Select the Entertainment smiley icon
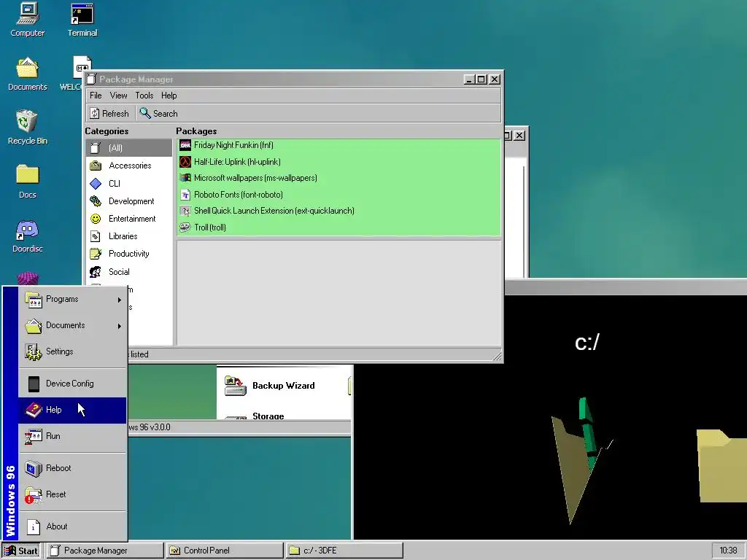 (96, 219)
